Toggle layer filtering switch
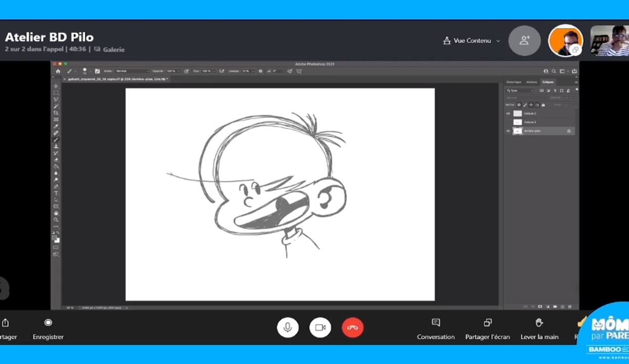Image resolution: width=629 pixels, height=364 pixels. pos(577,89)
